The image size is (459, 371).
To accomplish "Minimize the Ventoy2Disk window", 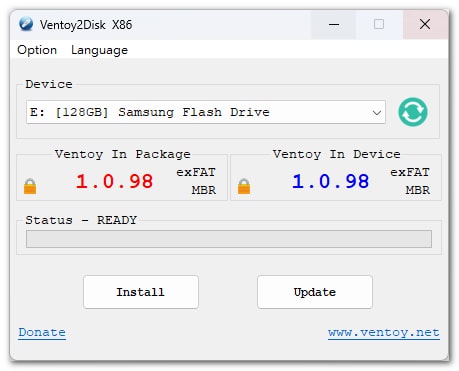I will 334,24.
